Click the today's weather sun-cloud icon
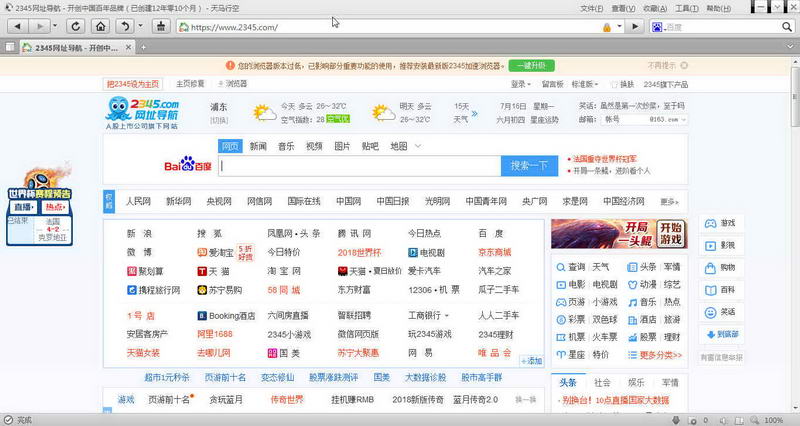 (265, 113)
